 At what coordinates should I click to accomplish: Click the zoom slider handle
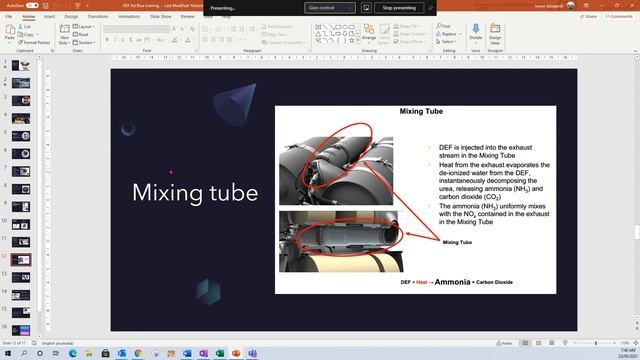click(x=596, y=343)
